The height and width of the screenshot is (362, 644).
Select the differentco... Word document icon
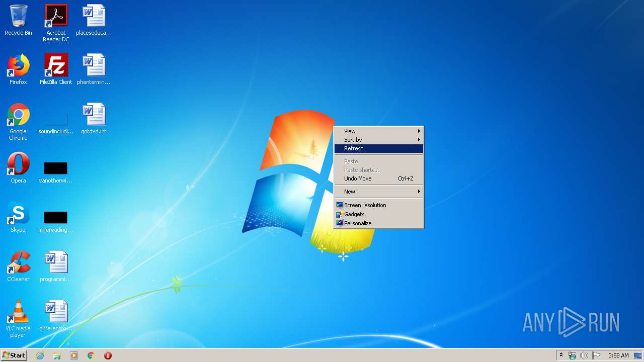[56, 316]
